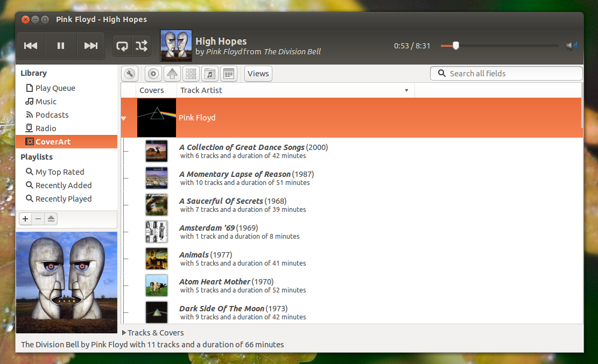This screenshot has width=598, height=364.
Task: Click the A Momentary Lapse of Reason cover
Action: 157,178
